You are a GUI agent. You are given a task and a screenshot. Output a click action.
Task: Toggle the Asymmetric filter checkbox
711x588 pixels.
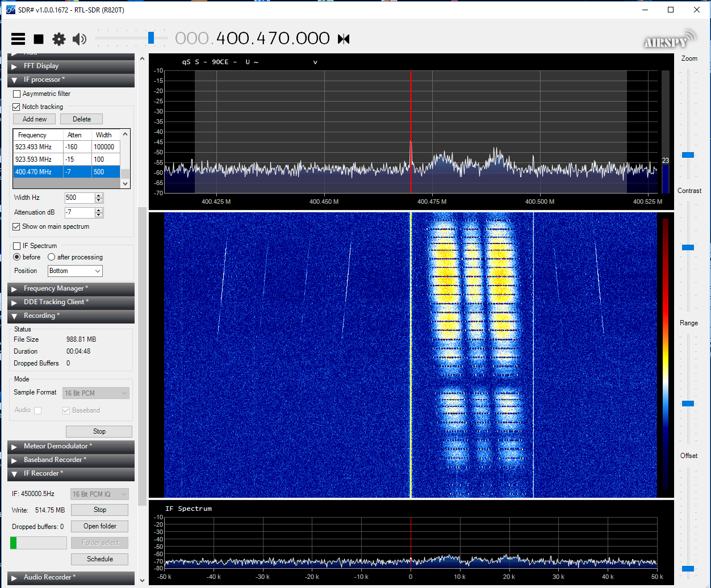(x=17, y=94)
